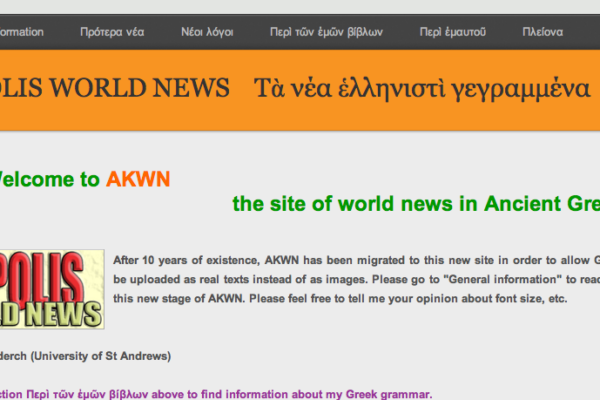Click the text 'this new stage of AKWN'
The height and width of the screenshot is (400, 600).
coord(178,299)
